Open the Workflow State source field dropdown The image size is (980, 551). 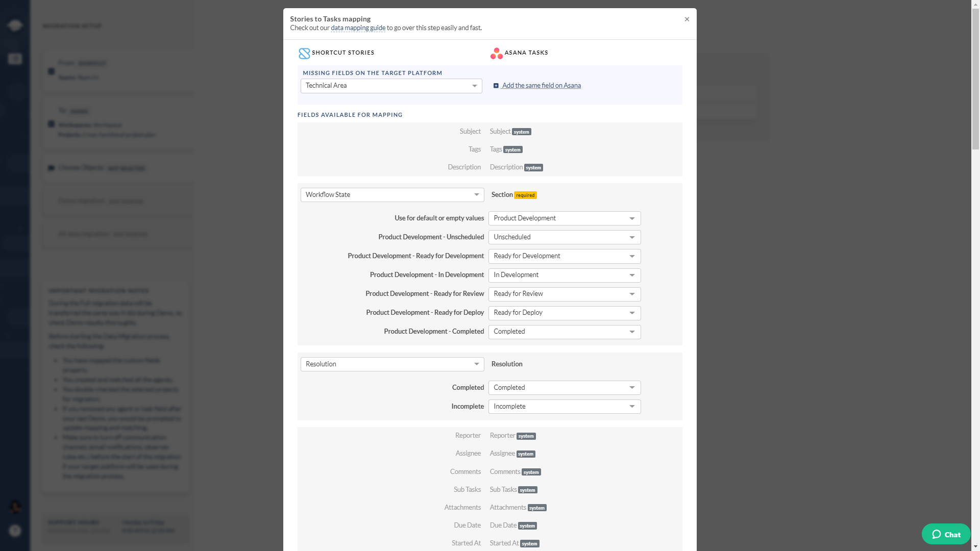coord(393,195)
